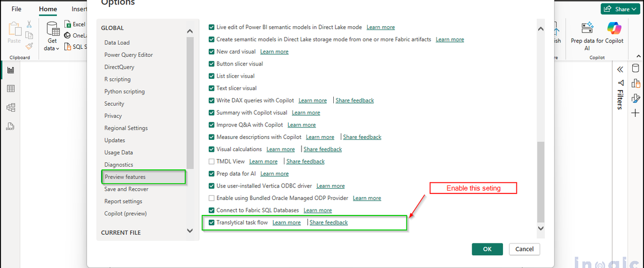Collapse the Filters pane with double chevron
This screenshot has width=644, height=268.
[x=620, y=70]
